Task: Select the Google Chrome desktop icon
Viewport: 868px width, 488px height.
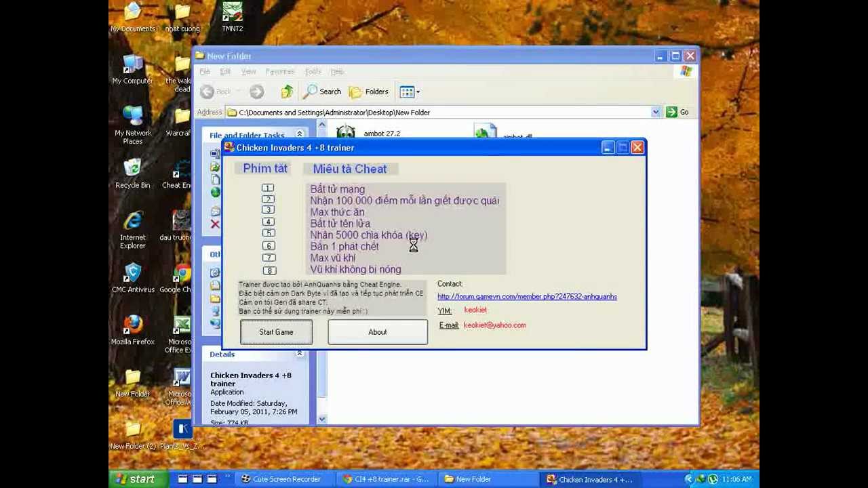Action: (178, 279)
